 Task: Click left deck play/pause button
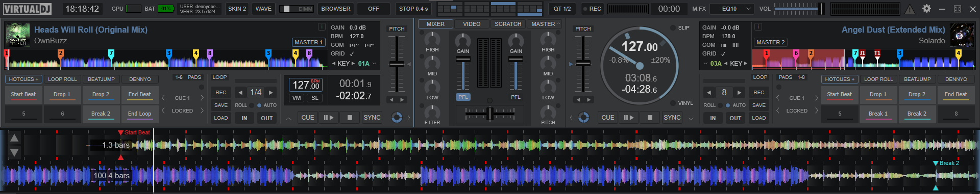329,118
